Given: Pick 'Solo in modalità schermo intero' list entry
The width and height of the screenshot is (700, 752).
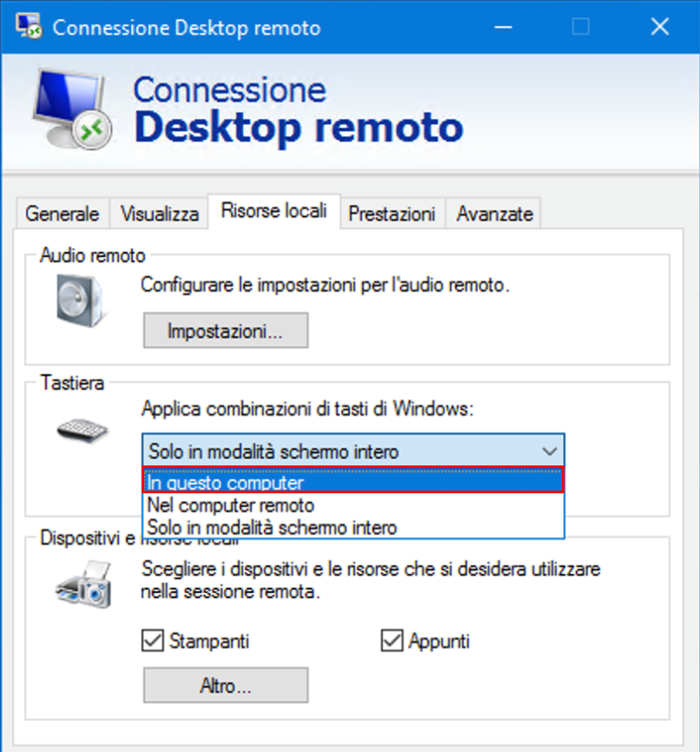Looking at the screenshot, I should pos(353,527).
